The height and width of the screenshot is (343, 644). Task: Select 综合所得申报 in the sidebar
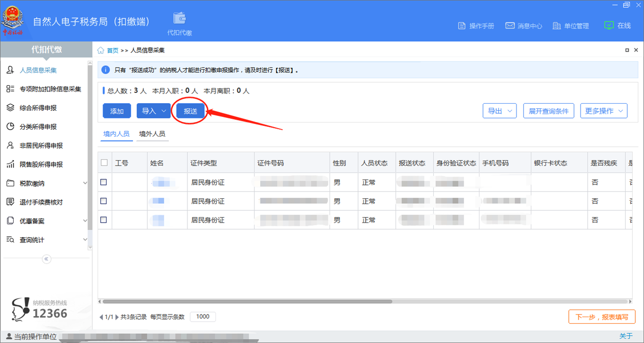[38, 108]
